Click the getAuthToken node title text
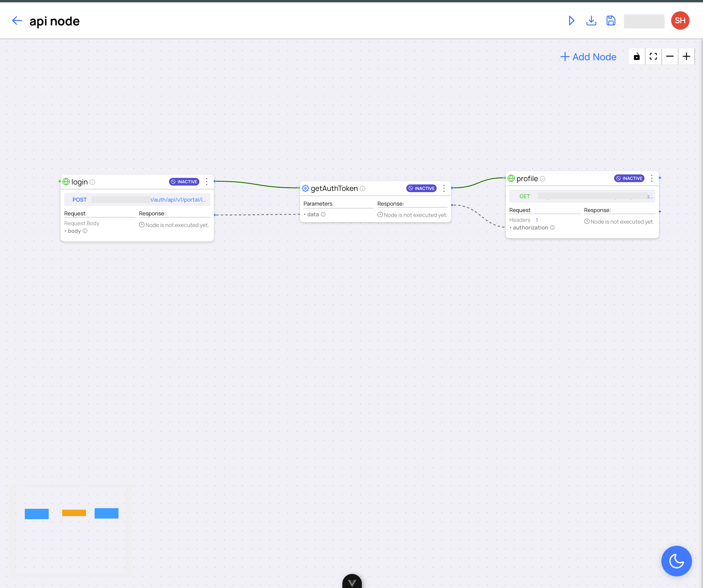This screenshot has height=588, width=703. [x=334, y=188]
